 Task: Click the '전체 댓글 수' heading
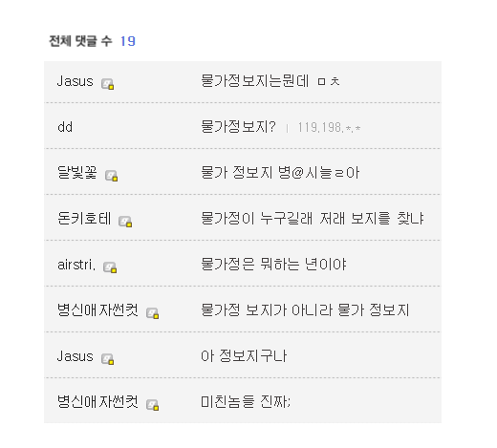click(80, 41)
